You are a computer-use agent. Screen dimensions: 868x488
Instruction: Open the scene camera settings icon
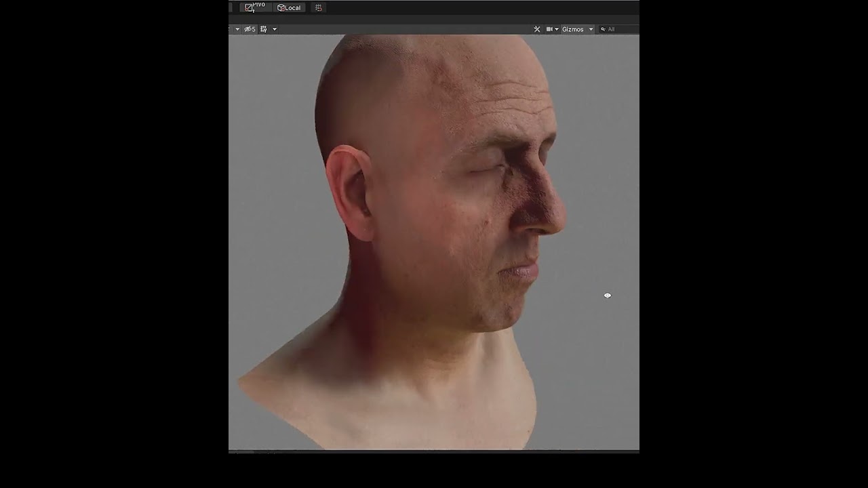click(x=549, y=29)
